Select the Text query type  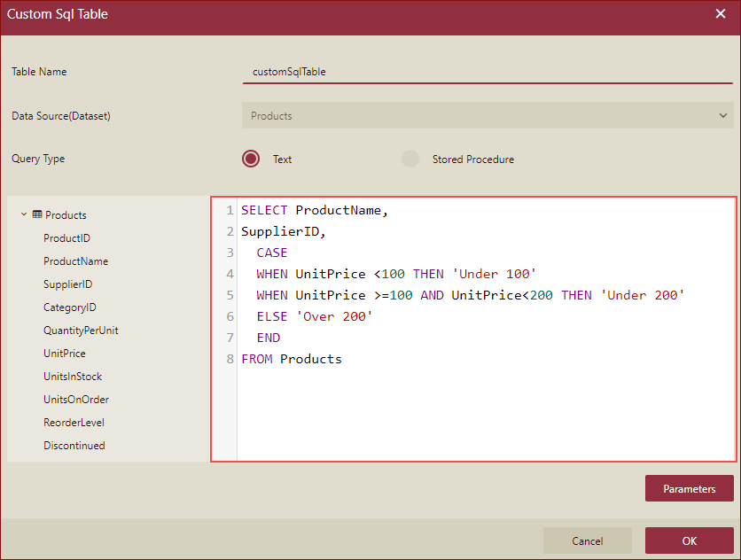pos(251,158)
